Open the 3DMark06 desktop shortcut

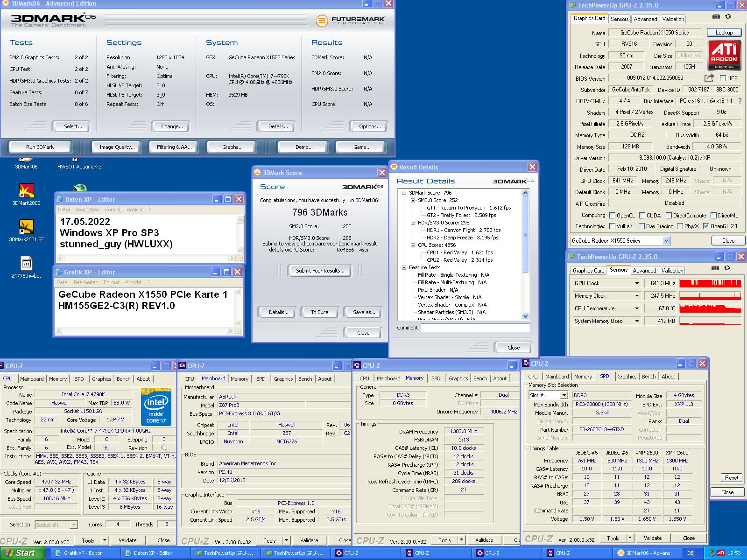point(26,164)
